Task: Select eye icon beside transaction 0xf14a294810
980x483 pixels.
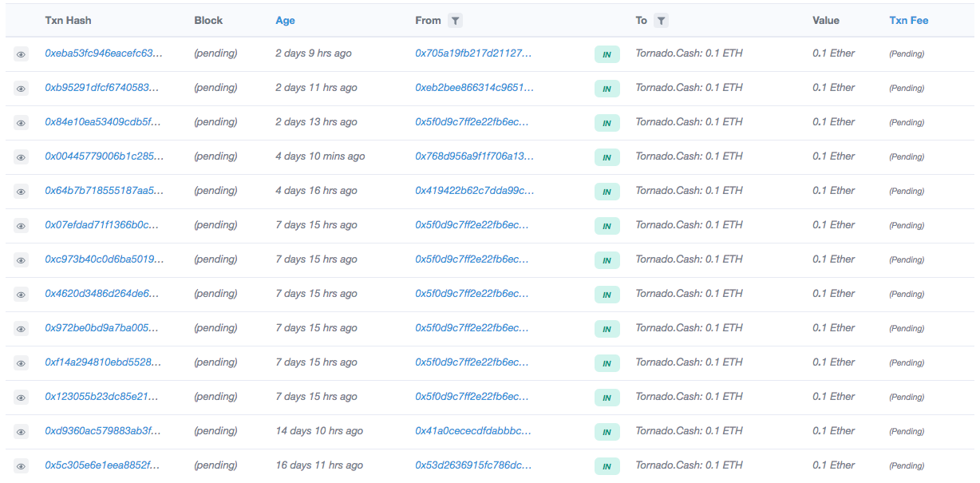Action: pos(21,363)
